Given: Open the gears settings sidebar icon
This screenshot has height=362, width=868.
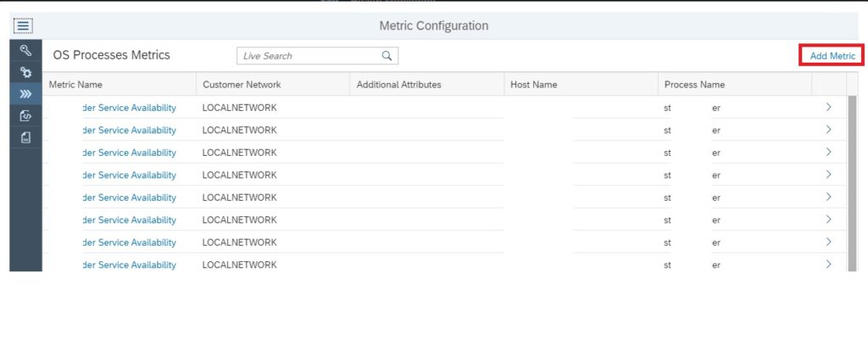Looking at the screenshot, I should pos(25,72).
